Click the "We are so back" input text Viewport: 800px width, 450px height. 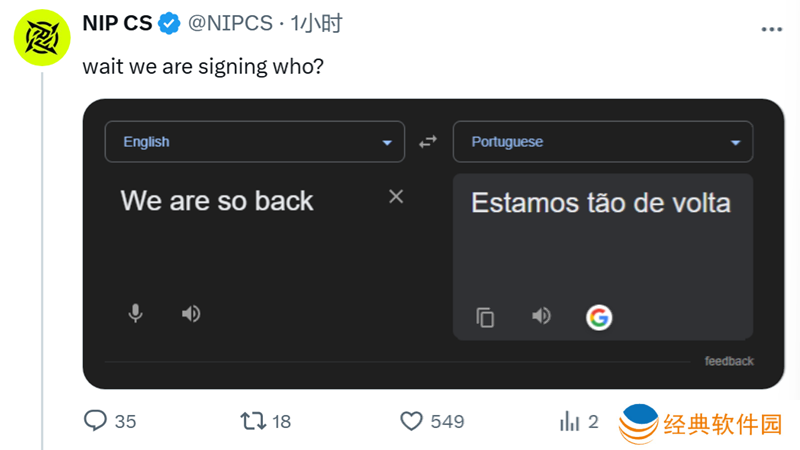pyautogui.click(x=217, y=200)
